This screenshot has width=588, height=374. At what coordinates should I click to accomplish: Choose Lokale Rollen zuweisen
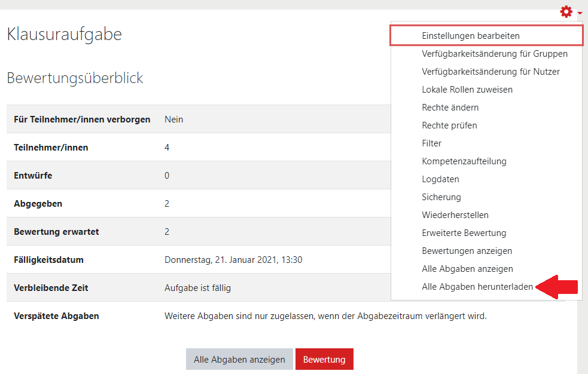pos(487,90)
